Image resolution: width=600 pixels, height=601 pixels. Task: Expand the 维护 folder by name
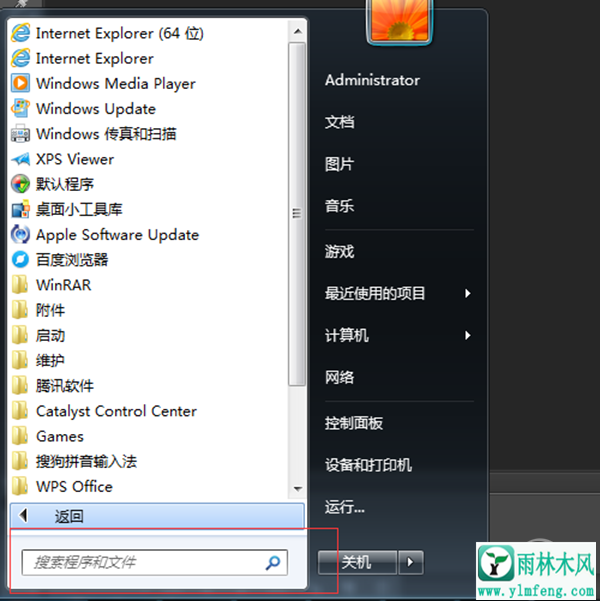(50, 361)
